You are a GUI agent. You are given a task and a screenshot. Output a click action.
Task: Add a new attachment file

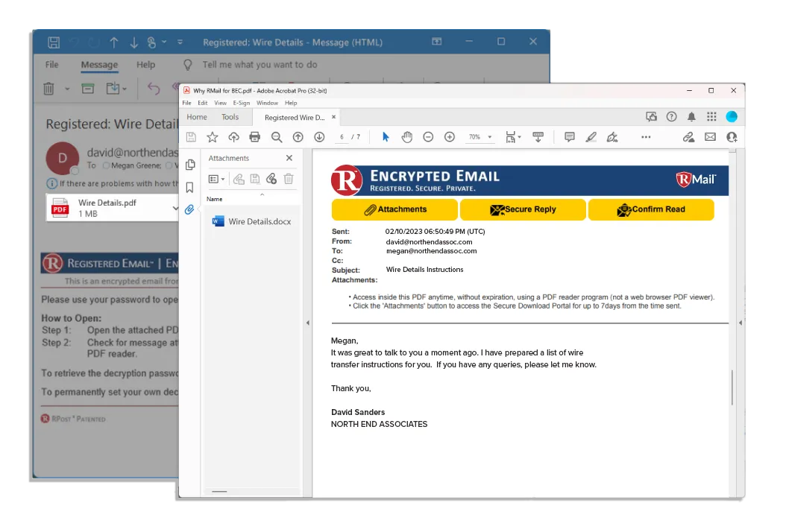[x=271, y=179]
